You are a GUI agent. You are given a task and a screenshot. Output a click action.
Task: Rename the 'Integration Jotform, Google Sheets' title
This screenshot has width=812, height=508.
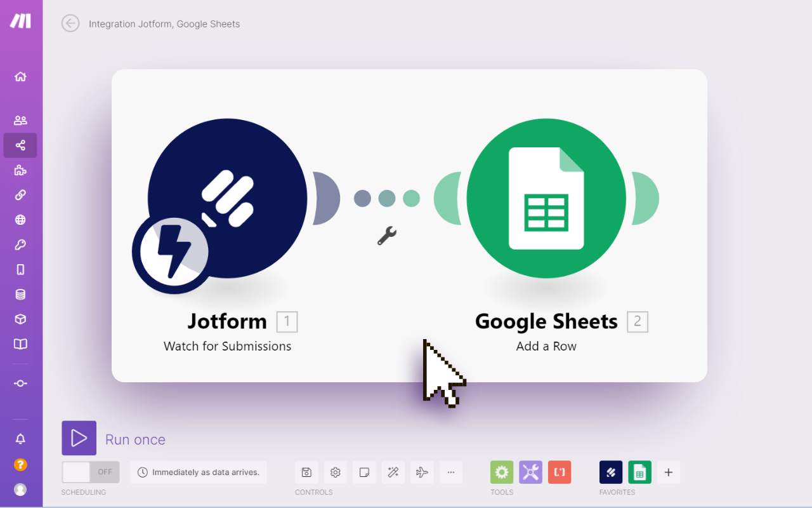pyautogui.click(x=164, y=24)
